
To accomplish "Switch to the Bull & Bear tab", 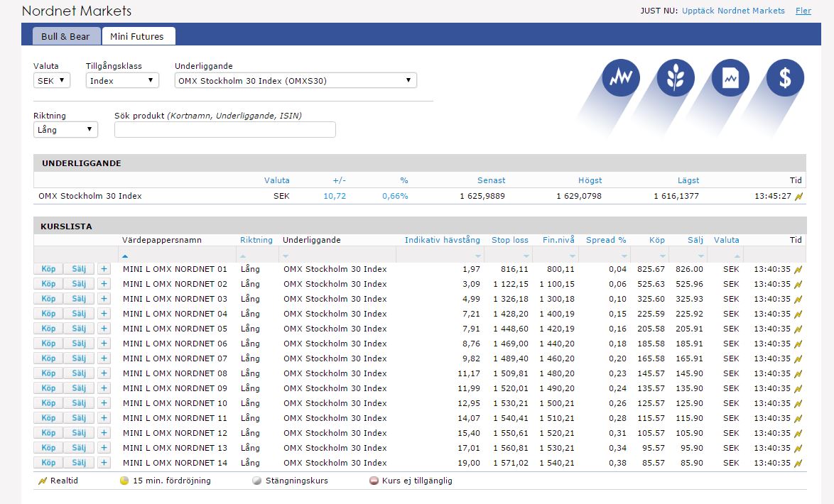I will pyautogui.click(x=65, y=36).
